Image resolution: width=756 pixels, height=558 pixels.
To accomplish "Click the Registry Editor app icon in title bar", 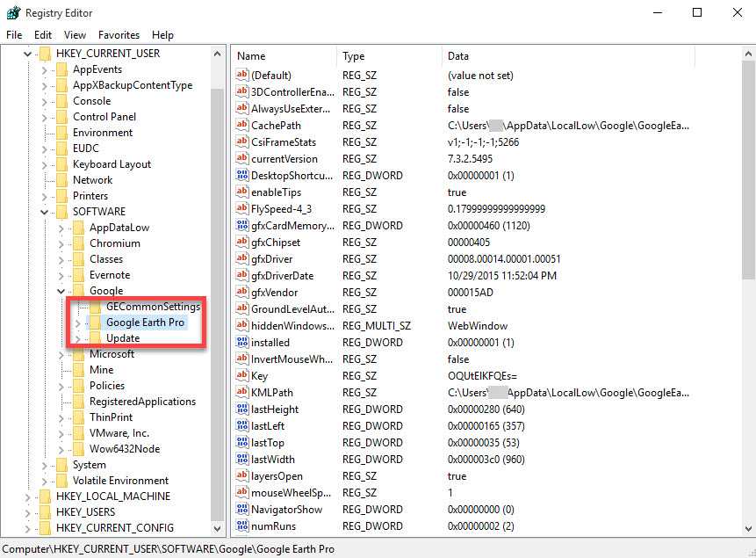I will coord(13,12).
